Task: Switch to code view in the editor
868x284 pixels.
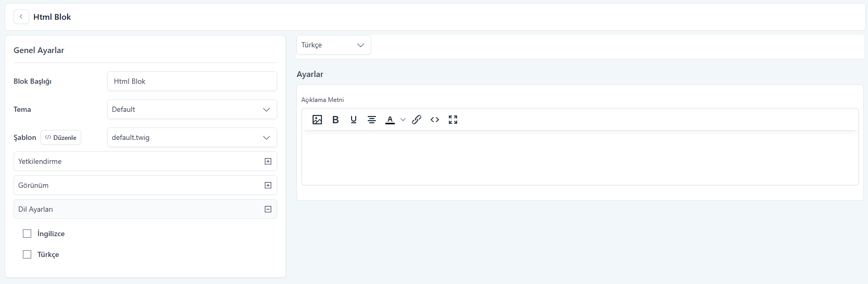Action: [435, 120]
